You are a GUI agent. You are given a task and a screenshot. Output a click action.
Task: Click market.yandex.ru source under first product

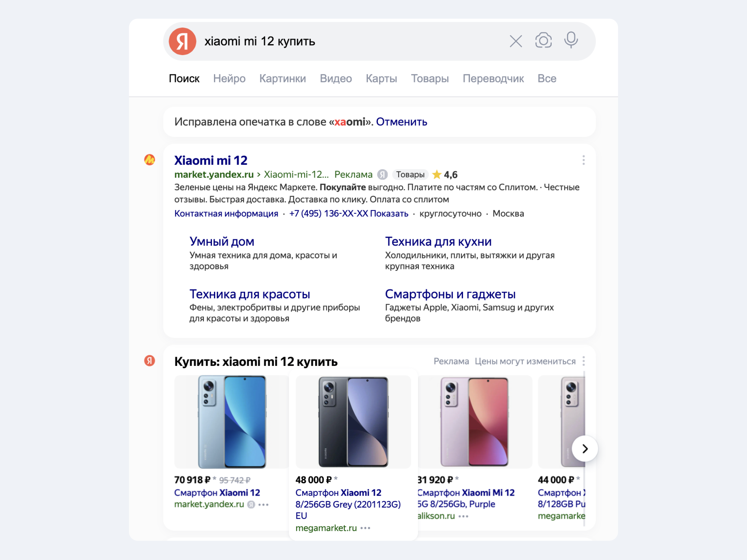[209, 504]
